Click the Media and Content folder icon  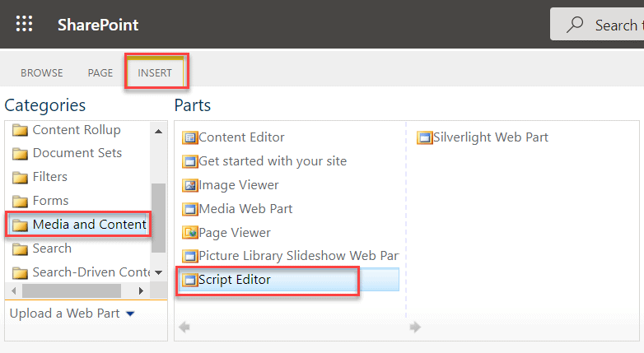point(20,225)
